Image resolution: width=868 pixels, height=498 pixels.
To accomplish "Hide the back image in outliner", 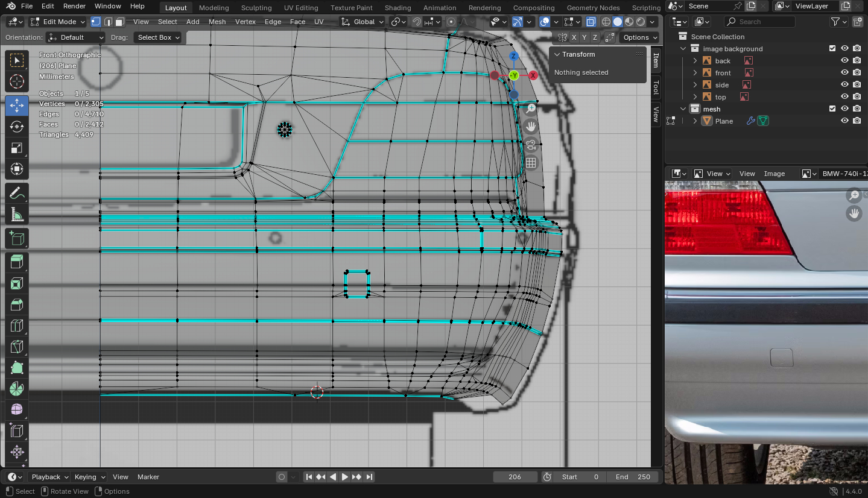I will 844,61.
